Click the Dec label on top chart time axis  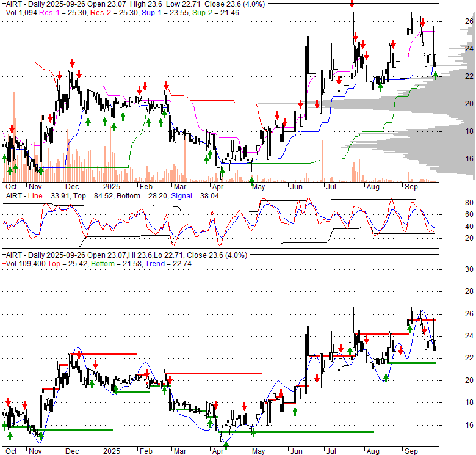pyautogui.click(x=72, y=187)
